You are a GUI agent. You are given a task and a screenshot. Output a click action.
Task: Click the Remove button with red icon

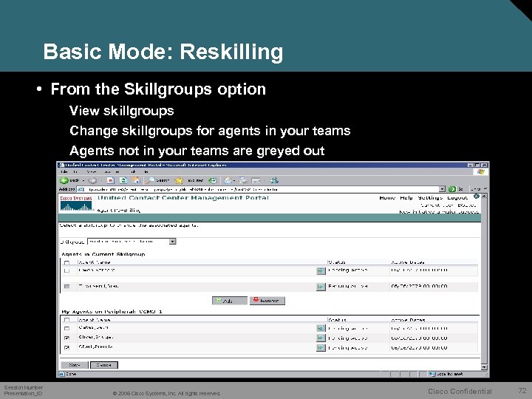click(x=267, y=301)
